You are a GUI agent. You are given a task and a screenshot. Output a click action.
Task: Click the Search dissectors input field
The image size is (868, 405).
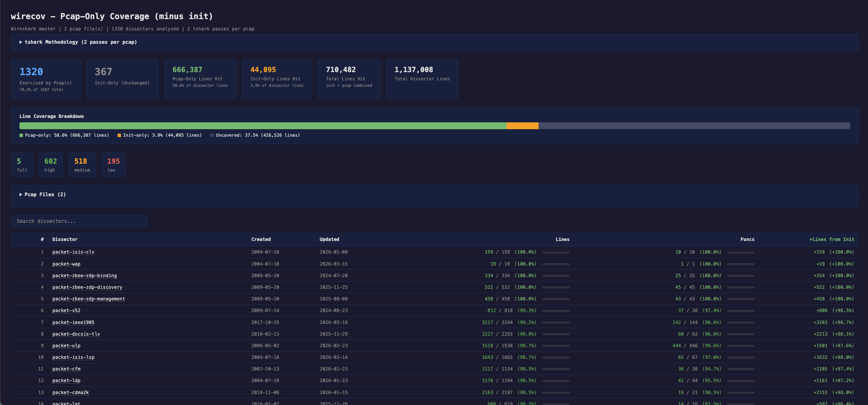79,221
